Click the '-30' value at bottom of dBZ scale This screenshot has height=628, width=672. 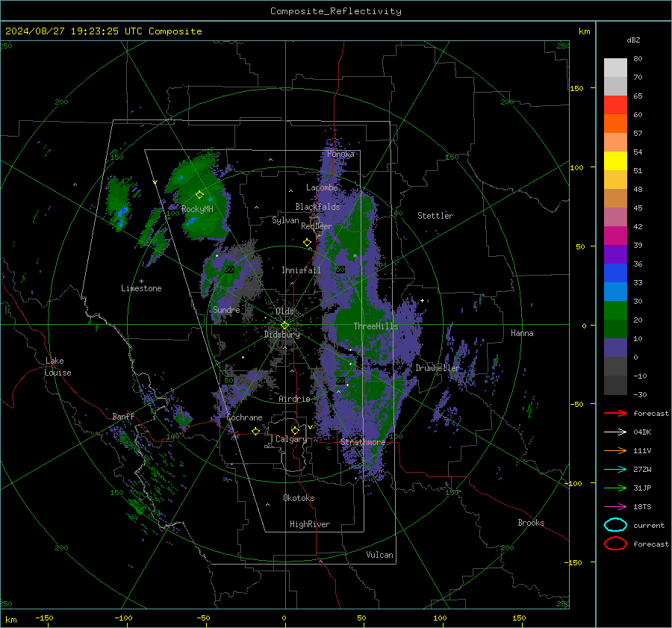pyautogui.click(x=640, y=394)
